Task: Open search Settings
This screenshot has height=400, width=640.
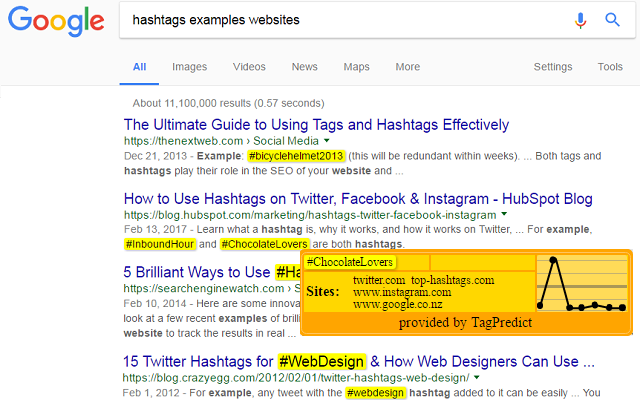Action: click(553, 67)
